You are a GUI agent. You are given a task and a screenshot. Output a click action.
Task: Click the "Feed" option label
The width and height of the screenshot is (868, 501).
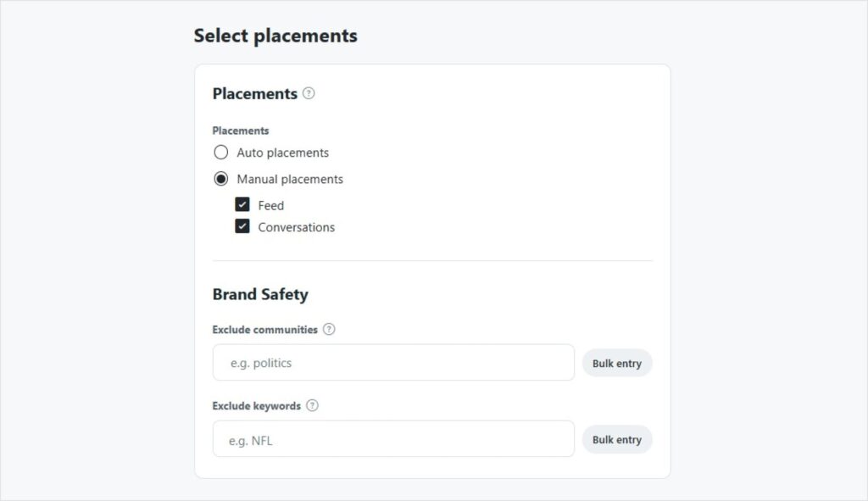271,205
